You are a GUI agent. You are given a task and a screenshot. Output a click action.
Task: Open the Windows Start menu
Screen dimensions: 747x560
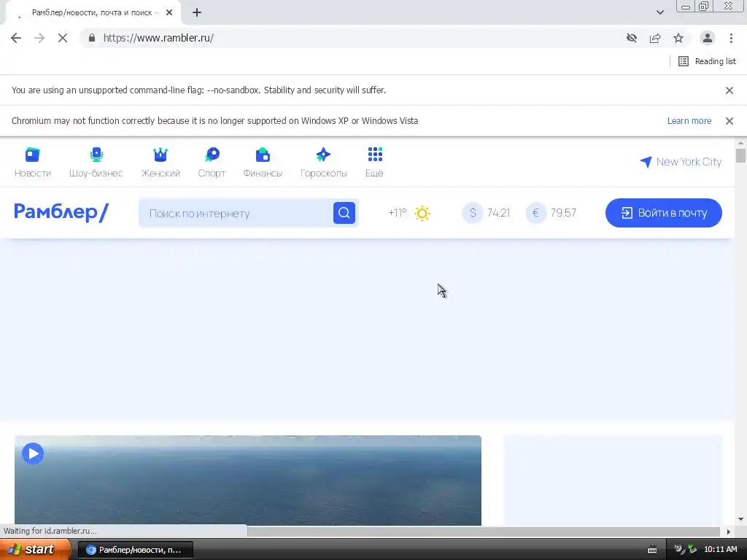[35, 550]
